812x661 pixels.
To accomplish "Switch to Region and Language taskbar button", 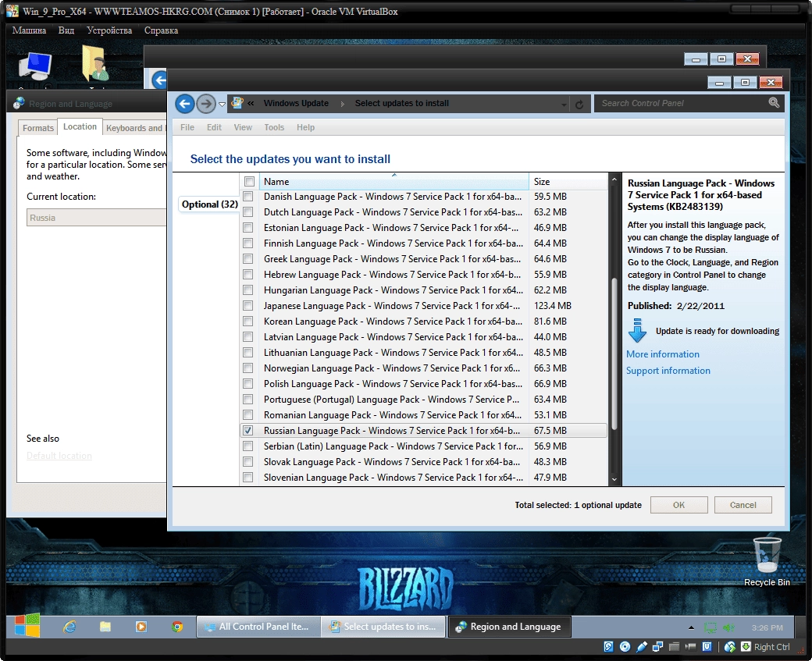I will click(509, 627).
